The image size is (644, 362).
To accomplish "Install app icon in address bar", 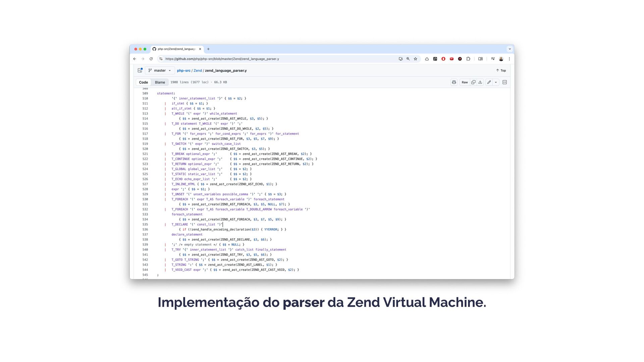I will tap(400, 59).
